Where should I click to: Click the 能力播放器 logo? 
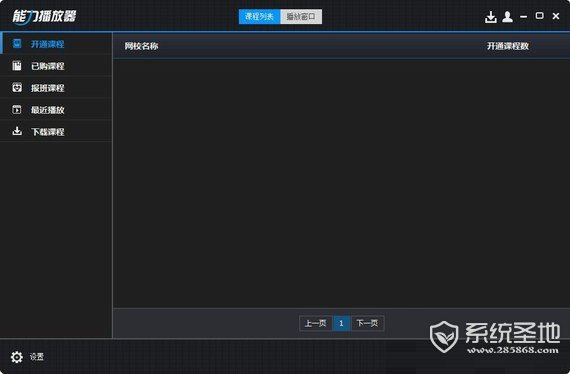(44, 17)
